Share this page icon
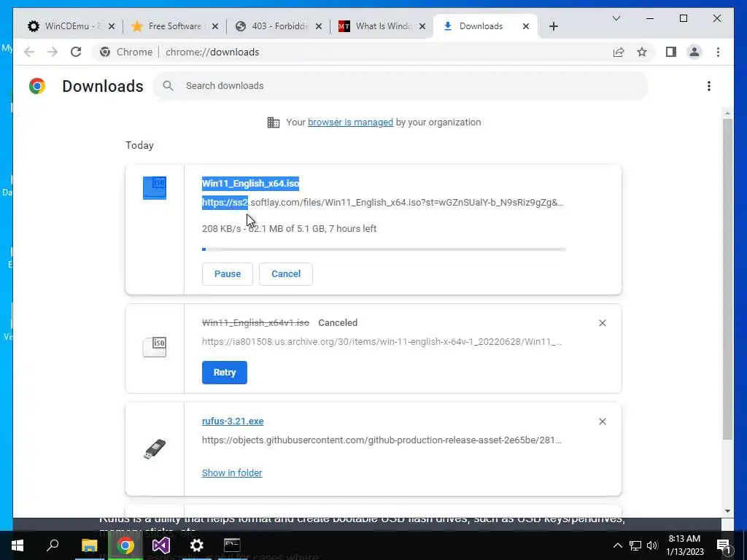This screenshot has width=747, height=560. pyautogui.click(x=619, y=52)
